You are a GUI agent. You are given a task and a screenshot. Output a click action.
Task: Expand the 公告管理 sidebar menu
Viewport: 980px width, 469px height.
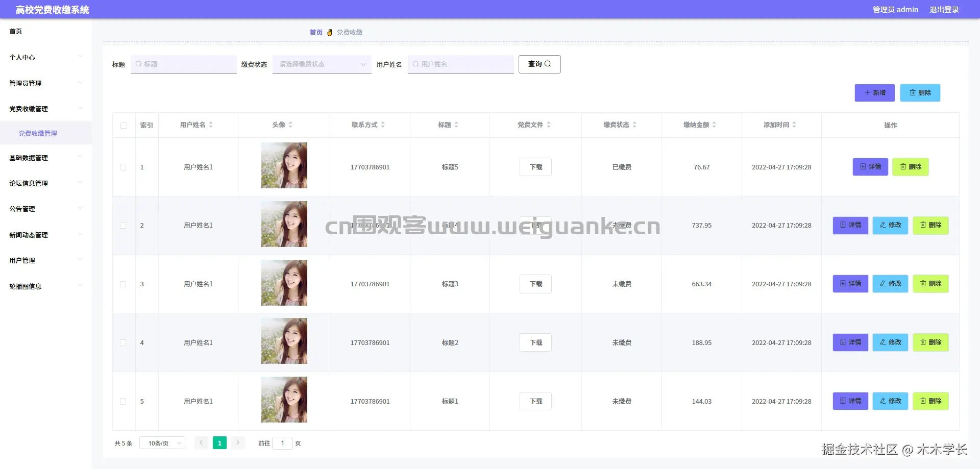(46, 209)
